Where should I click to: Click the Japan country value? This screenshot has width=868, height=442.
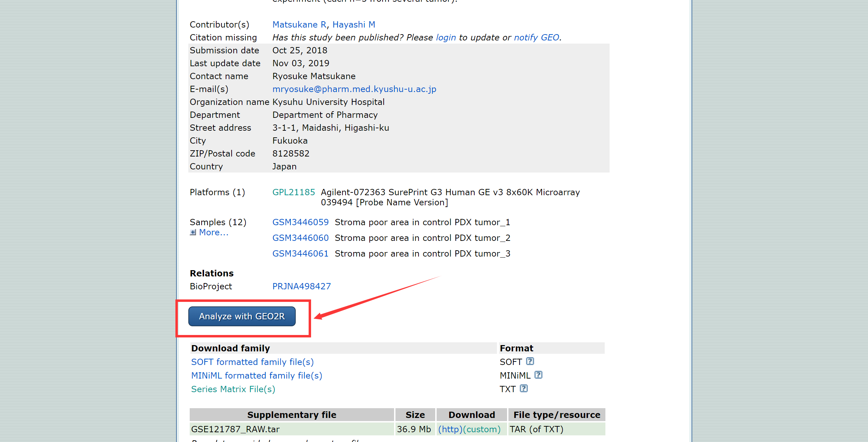pos(284,166)
